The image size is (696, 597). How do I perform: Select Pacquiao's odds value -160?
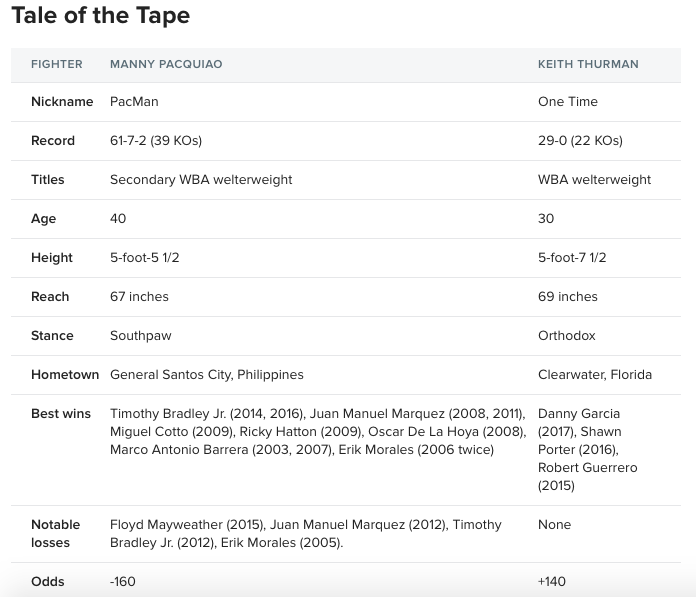[x=123, y=581]
